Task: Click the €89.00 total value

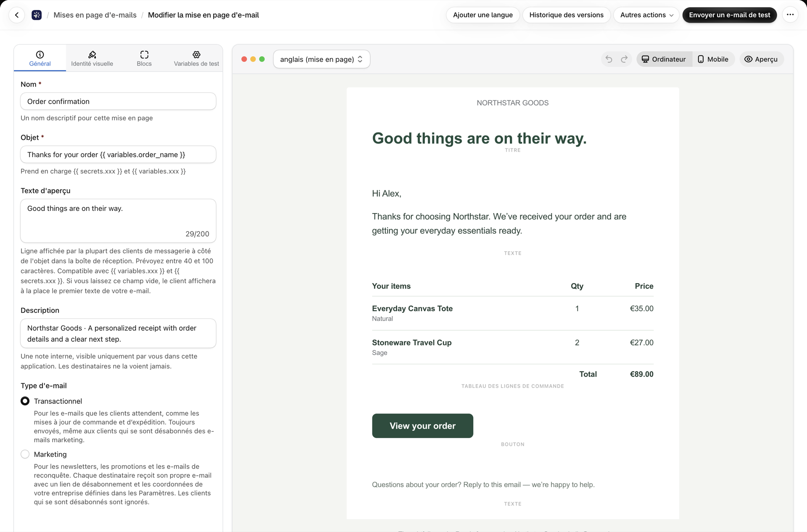Action: pyautogui.click(x=641, y=374)
